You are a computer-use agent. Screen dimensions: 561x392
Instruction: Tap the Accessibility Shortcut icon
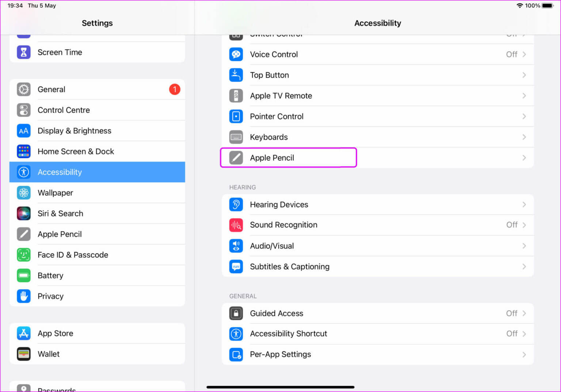pos(236,334)
